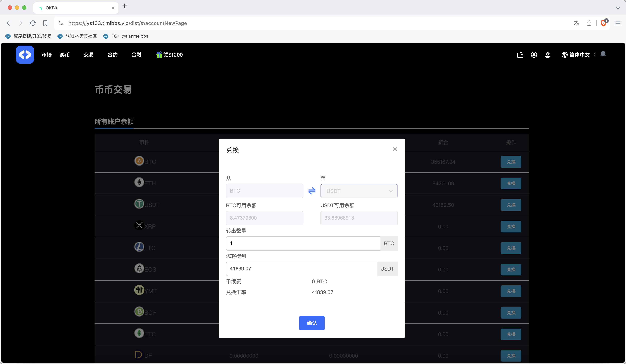Viewport: 626px width, 364px height.
Task: Open the 市场 menu
Action: point(47,55)
